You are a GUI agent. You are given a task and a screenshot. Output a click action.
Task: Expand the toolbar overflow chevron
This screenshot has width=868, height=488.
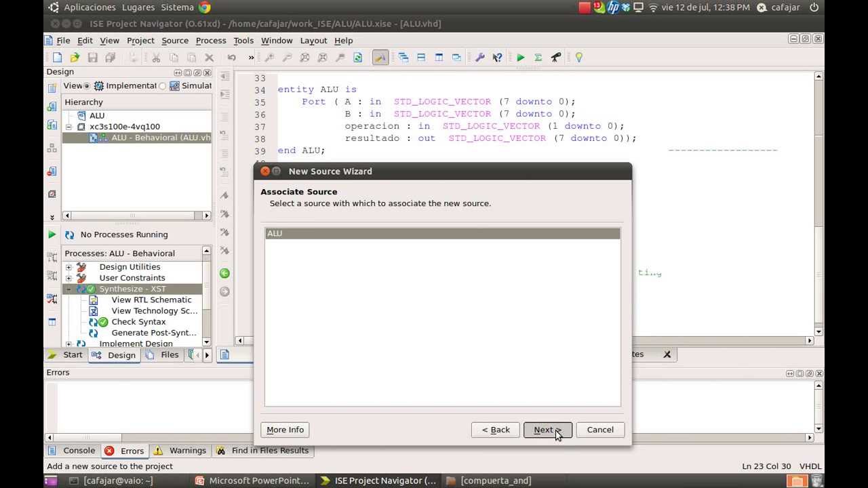coord(251,58)
